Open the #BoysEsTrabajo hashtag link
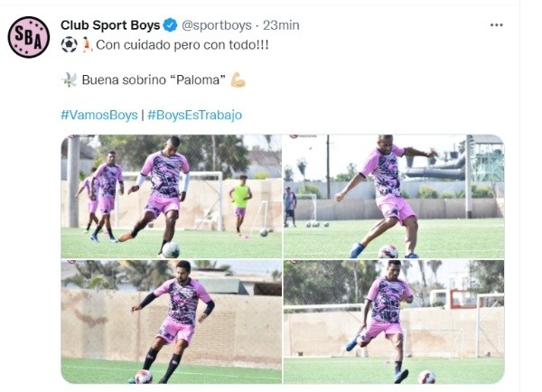The height and width of the screenshot is (392, 542). [x=194, y=115]
